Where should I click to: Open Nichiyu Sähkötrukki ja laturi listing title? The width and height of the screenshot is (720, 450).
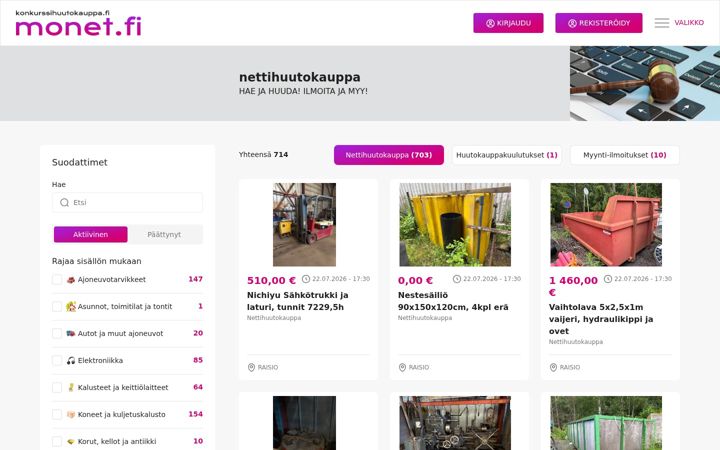pyautogui.click(x=298, y=301)
